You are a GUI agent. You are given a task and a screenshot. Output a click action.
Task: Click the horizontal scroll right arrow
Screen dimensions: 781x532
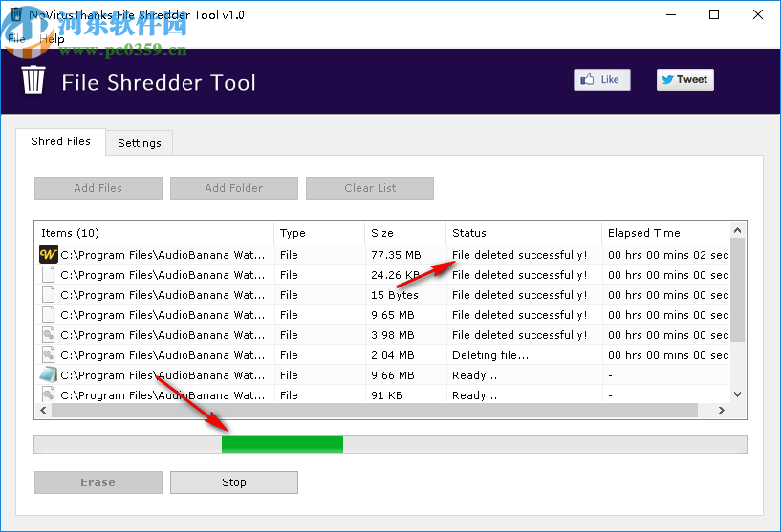[x=721, y=410]
